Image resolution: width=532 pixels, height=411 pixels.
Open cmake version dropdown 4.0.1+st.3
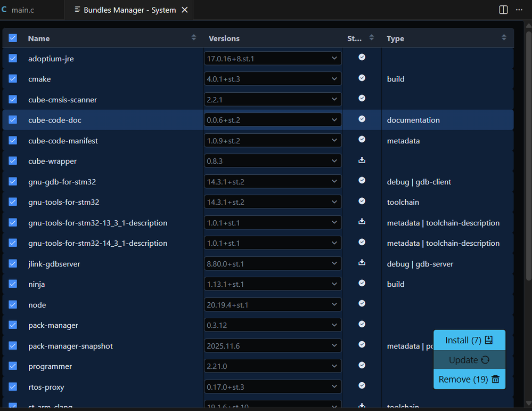tap(273, 79)
